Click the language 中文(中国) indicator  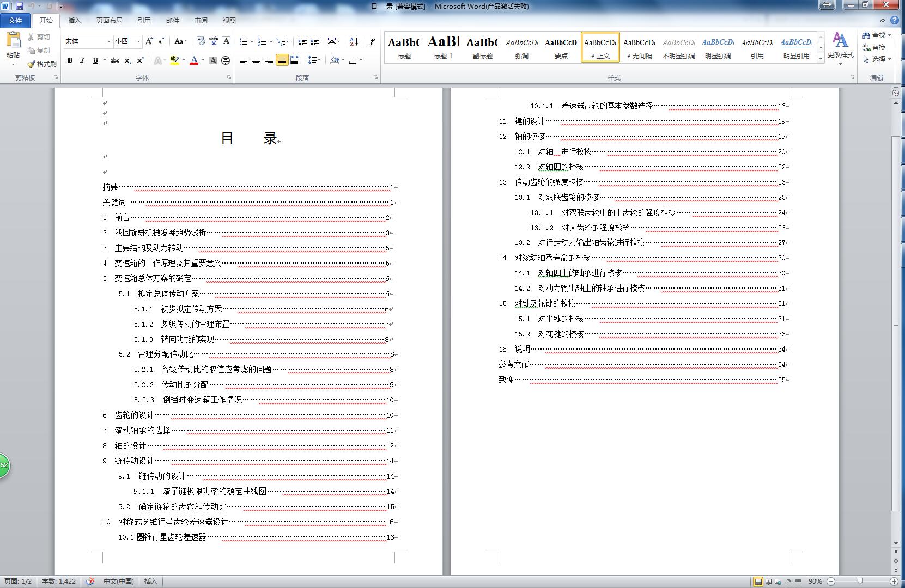tap(119, 581)
